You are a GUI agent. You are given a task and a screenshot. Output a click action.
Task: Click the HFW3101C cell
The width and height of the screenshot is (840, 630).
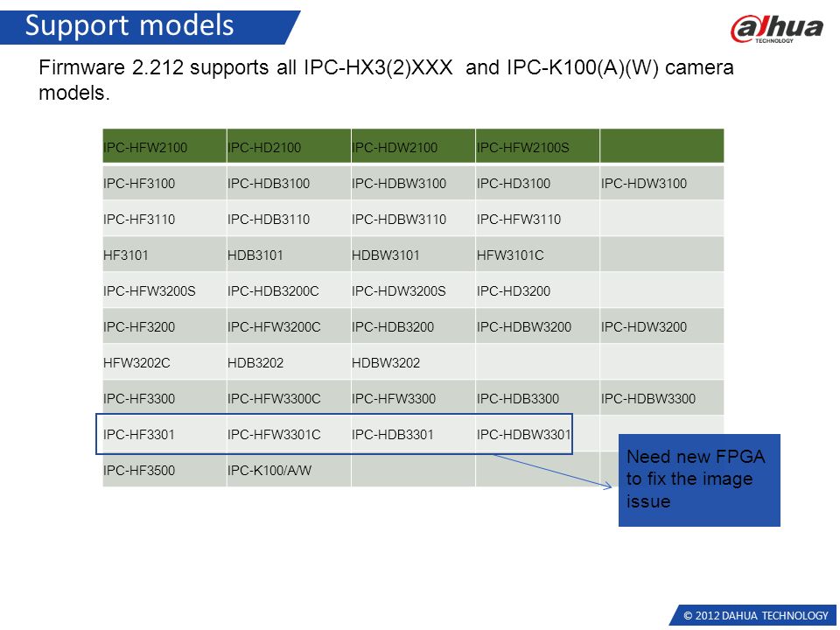point(537,255)
